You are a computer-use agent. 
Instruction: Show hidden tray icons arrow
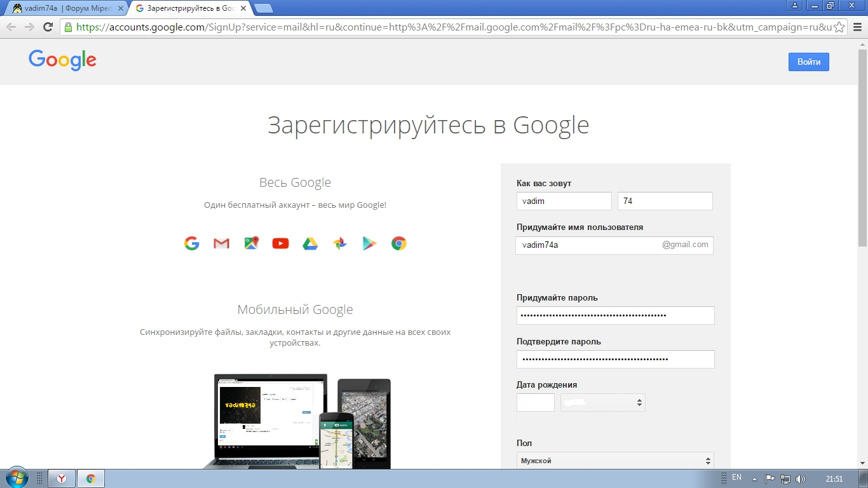coord(754,479)
